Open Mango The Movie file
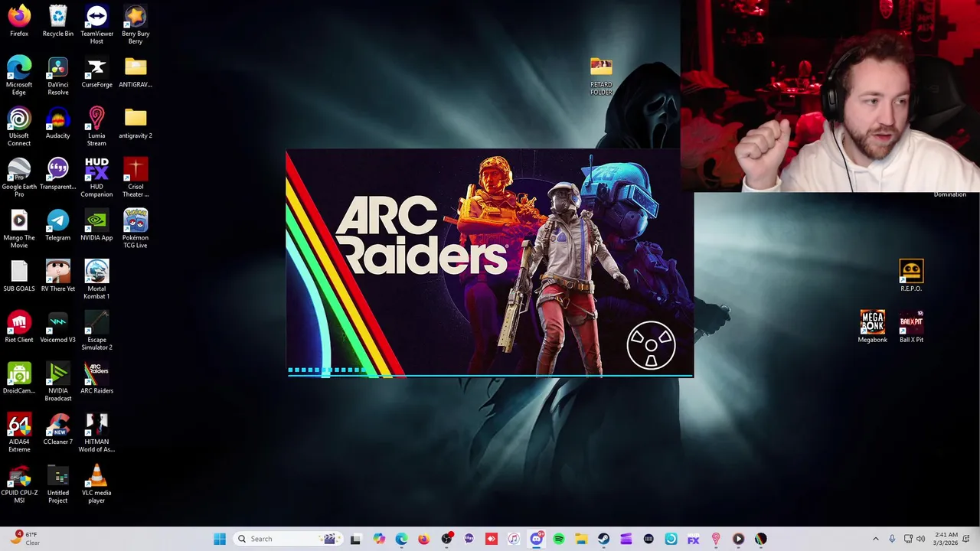Screen dimensions: 980x551 [19, 229]
